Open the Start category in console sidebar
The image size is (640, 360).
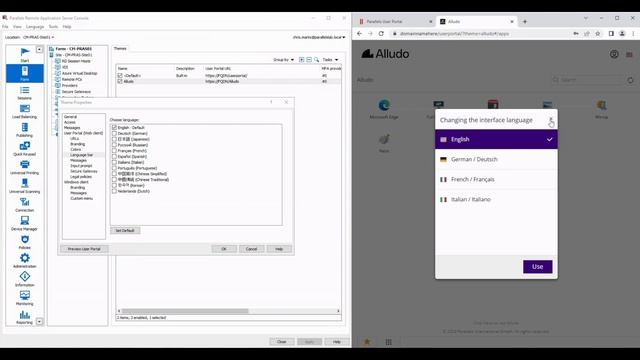tap(24, 55)
